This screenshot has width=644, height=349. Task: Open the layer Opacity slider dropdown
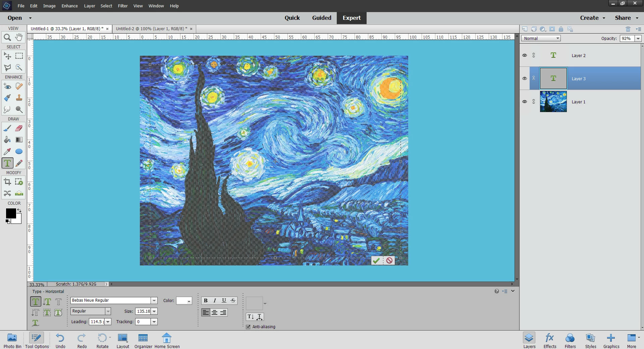pyautogui.click(x=638, y=39)
